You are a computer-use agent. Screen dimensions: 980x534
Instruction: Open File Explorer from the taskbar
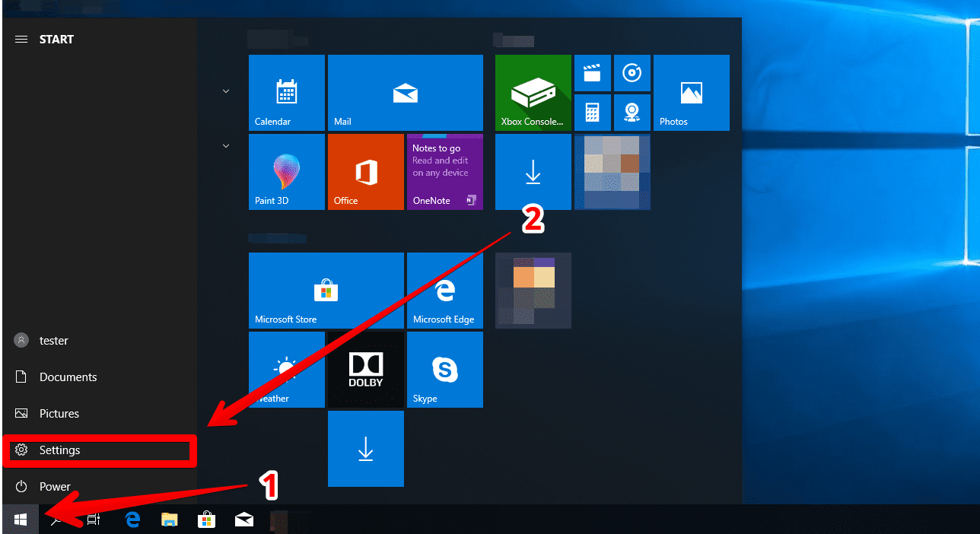[x=170, y=520]
